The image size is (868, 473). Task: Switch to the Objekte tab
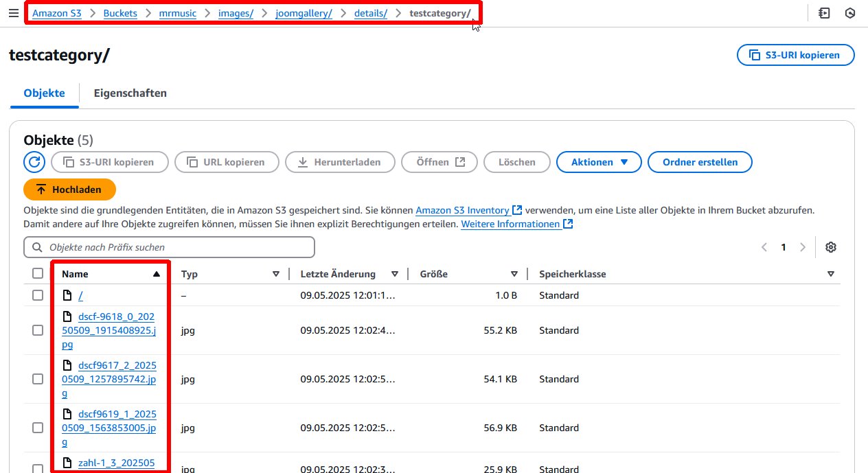(x=44, y=93)
